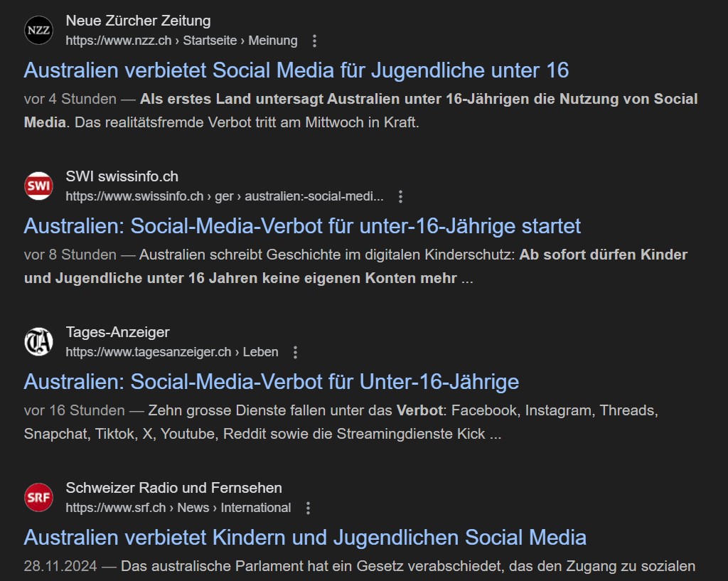Open the headline "Social-Media-Verbot für unter-16-Jährige startet"
The image size is (728, 581).
click(x=302, y=226)
